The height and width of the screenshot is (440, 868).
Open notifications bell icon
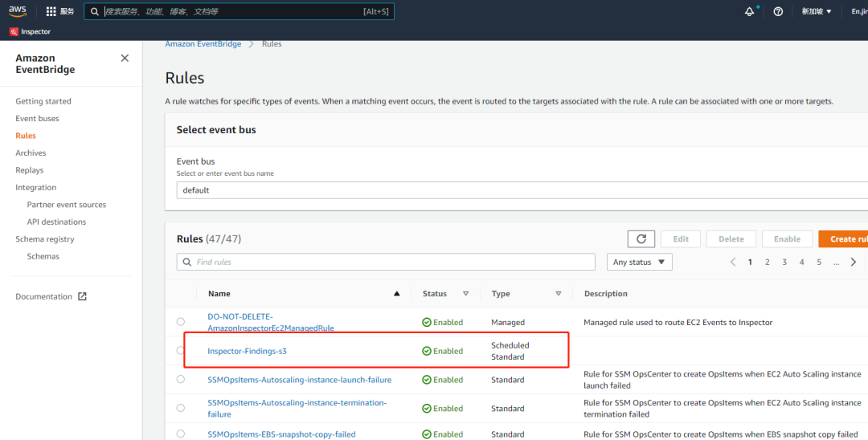750,11
